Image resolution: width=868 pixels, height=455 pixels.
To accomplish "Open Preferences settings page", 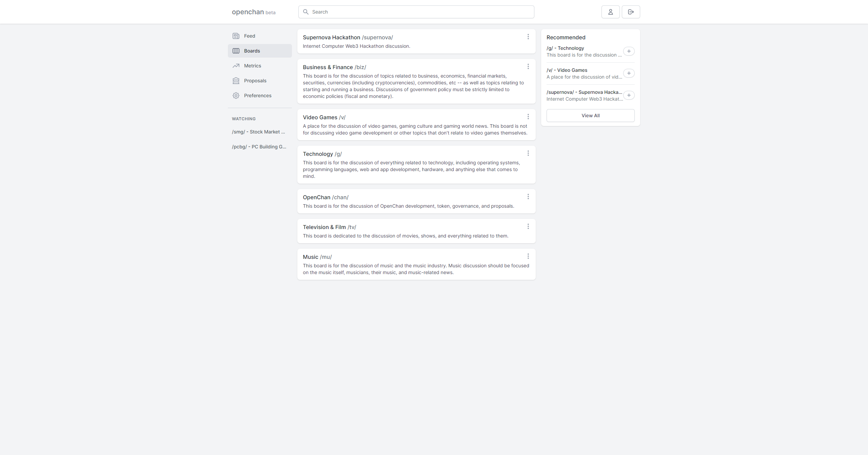I will 257,96.
